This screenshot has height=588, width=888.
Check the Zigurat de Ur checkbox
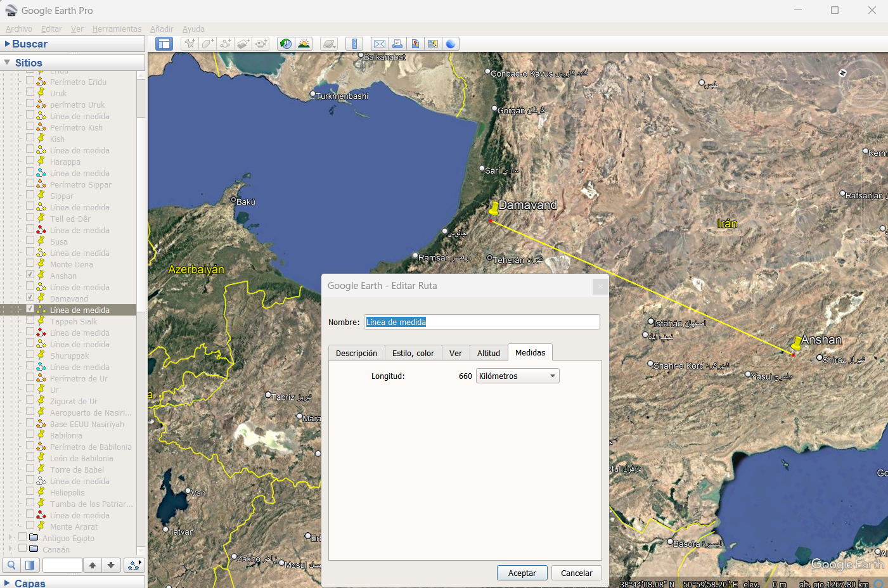pos(30,400)
